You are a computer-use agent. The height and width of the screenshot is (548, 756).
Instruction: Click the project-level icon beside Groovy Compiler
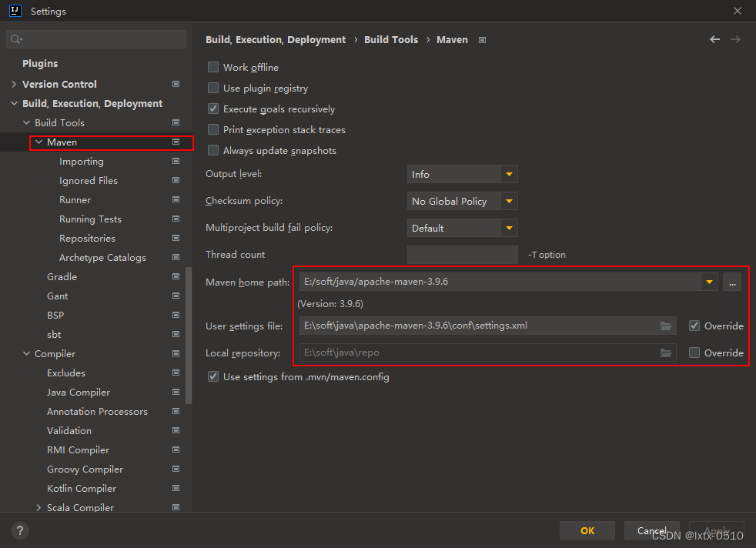(x=176, y=469)
